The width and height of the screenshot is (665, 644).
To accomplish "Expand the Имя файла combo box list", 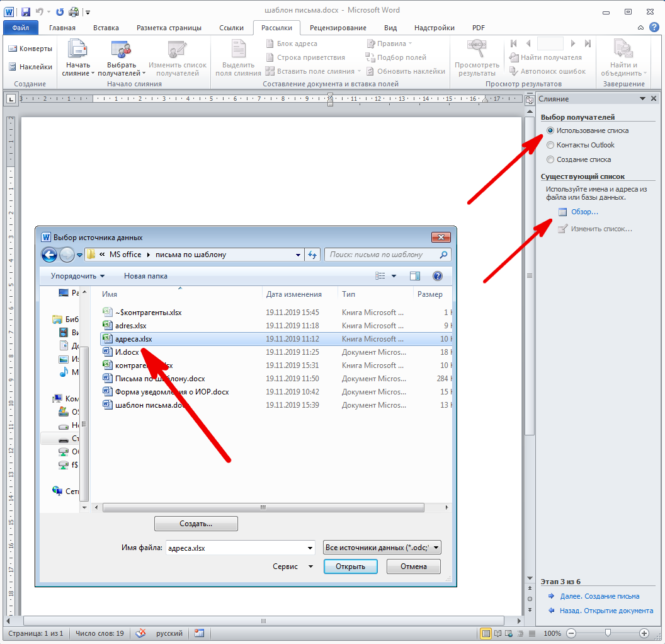I will click(310, 548).
